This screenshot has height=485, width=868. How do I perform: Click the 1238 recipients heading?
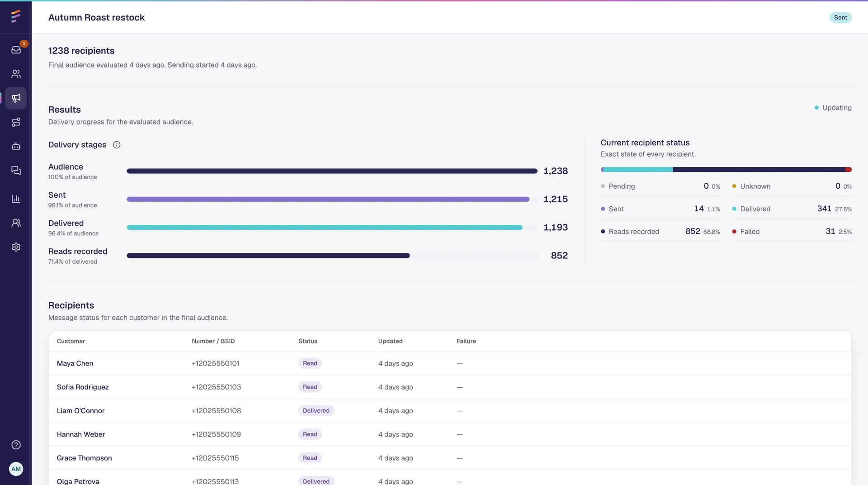(81, 51)
